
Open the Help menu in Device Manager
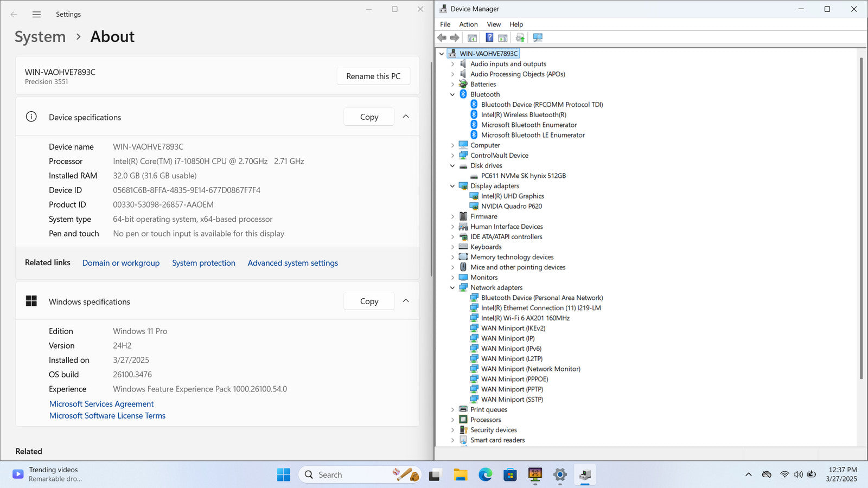[516, 24]
